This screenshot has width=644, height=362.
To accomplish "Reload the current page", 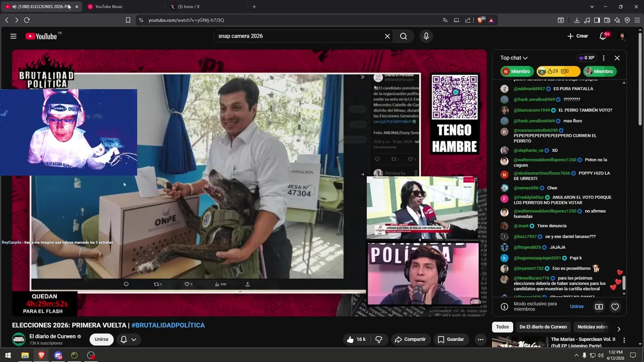I will [27, 20].
